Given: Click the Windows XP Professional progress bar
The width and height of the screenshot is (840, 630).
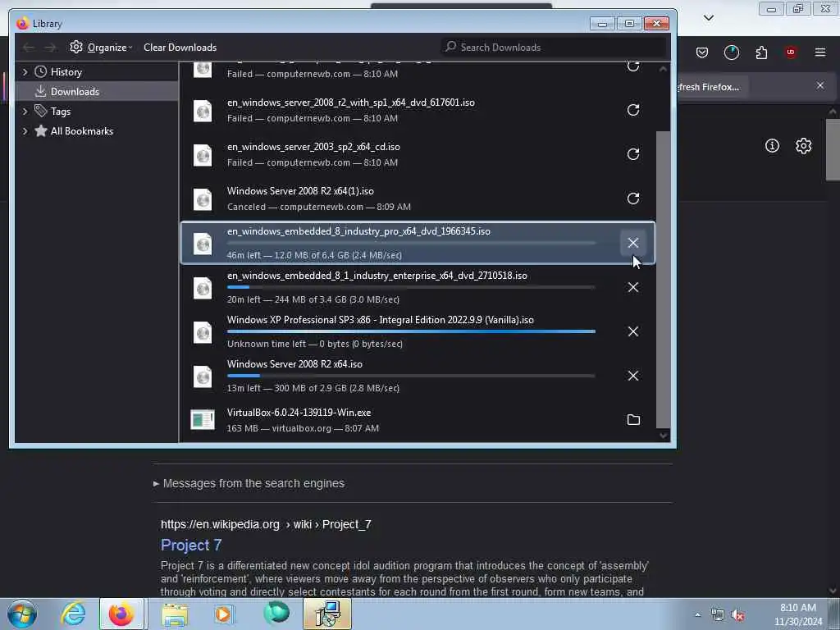Looking at the screenshot, I should tap(411, 331).
